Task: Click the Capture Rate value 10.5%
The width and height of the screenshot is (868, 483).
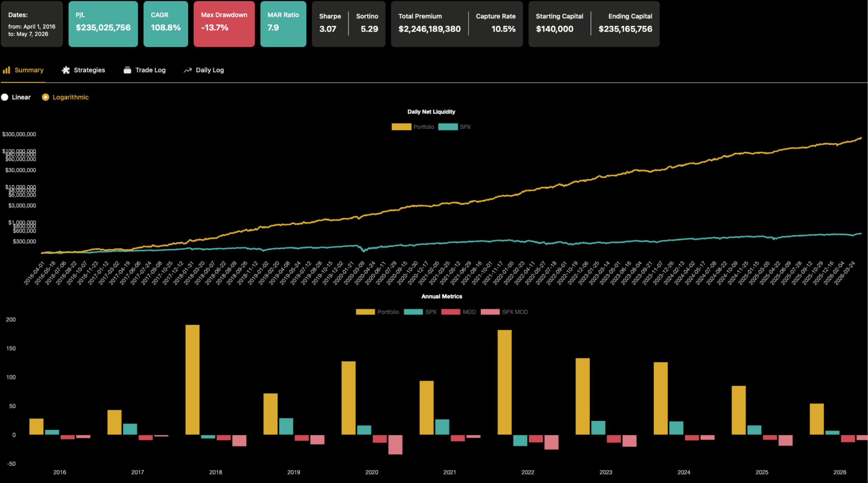Action: [503, 29]
